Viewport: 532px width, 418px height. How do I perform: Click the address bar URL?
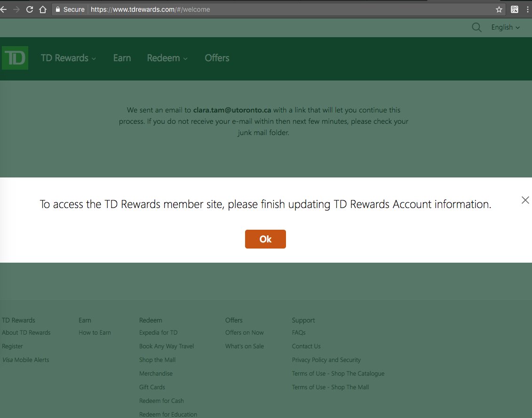[x=151, y=9]
